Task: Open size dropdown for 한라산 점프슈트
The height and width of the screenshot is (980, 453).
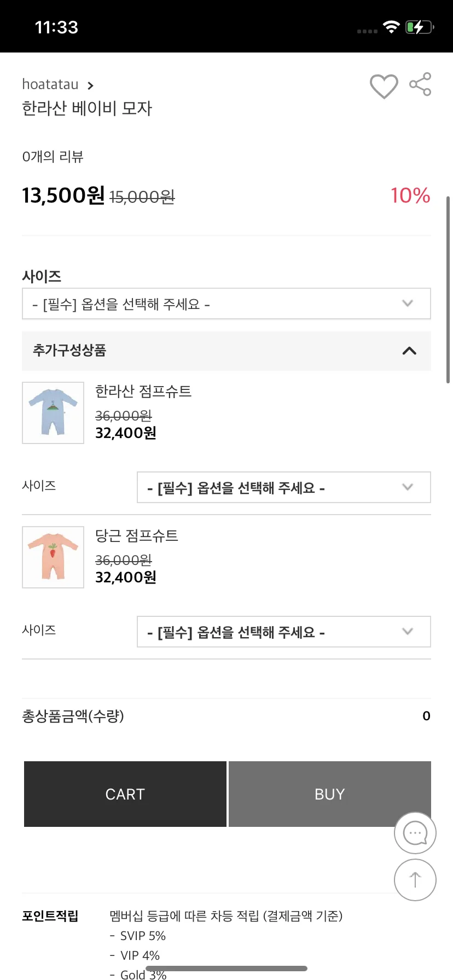Action: 284,487
